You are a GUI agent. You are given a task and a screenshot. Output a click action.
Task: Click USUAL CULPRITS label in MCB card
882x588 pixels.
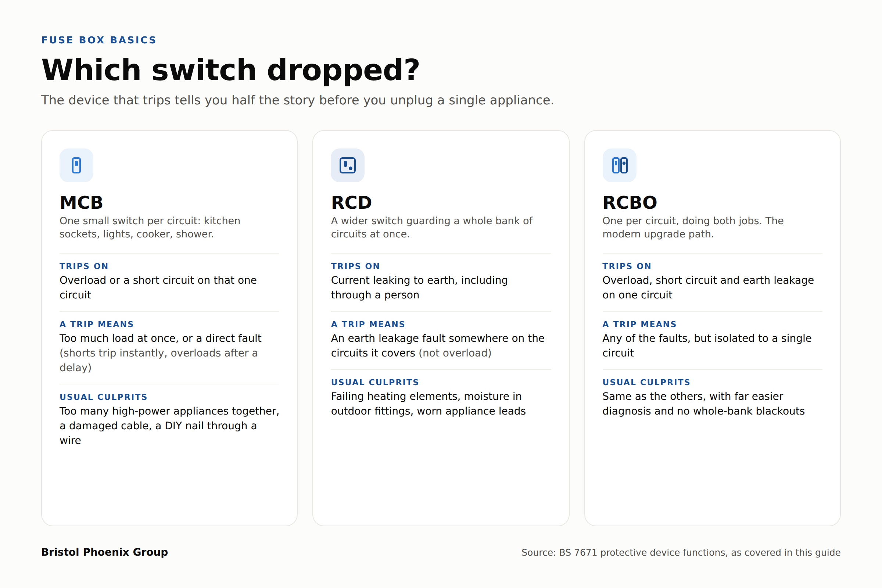tap(104, 397)
